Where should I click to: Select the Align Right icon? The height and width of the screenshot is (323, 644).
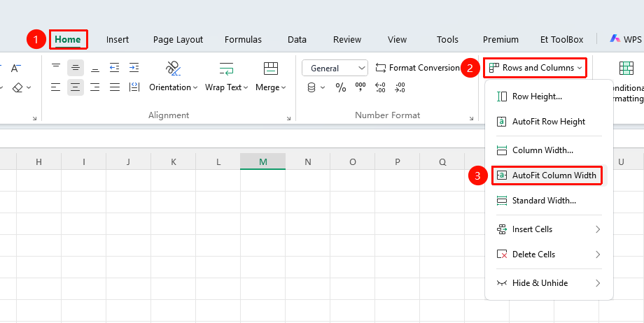95,87
